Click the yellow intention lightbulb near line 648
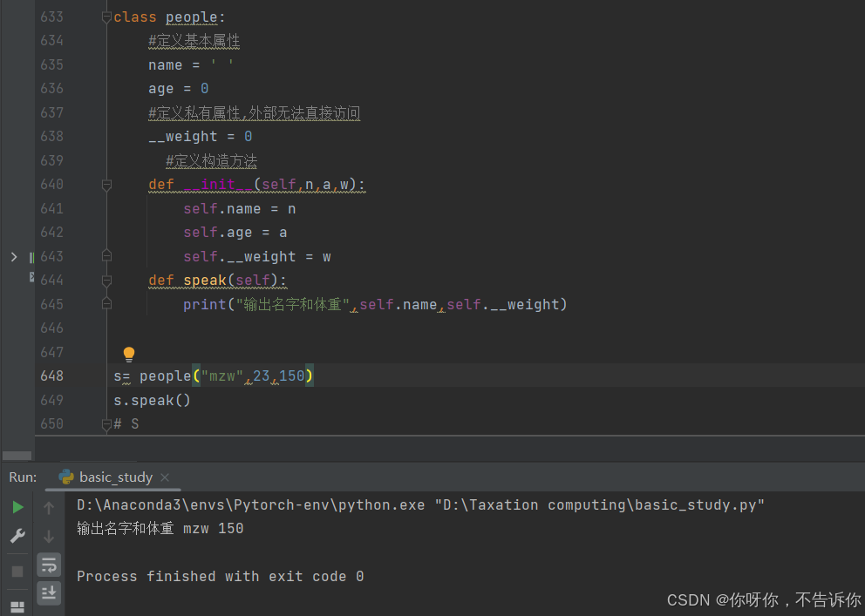The height and width of the screenshot is (616, 865). 128,354
